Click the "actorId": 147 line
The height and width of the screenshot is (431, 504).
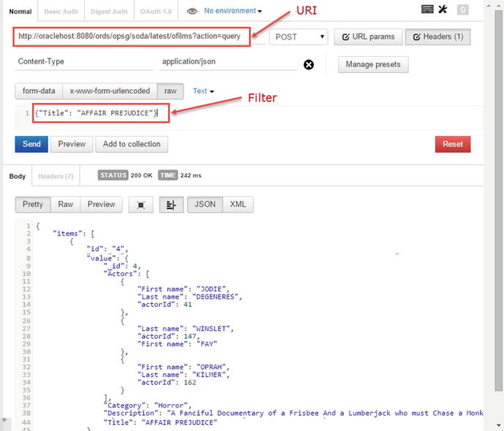[x=169, y=336]
